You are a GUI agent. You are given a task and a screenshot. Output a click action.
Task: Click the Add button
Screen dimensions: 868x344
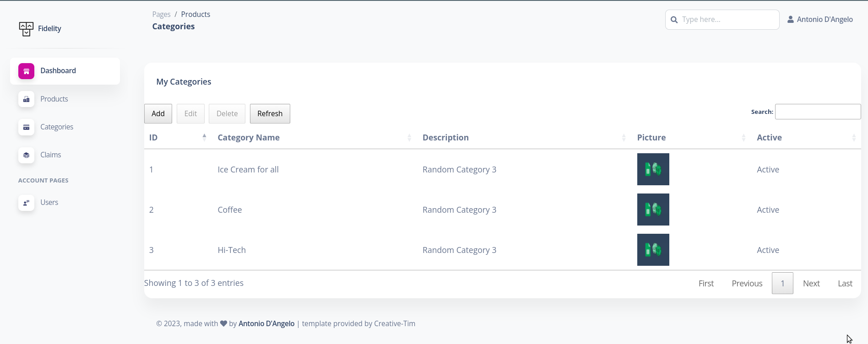158,113
